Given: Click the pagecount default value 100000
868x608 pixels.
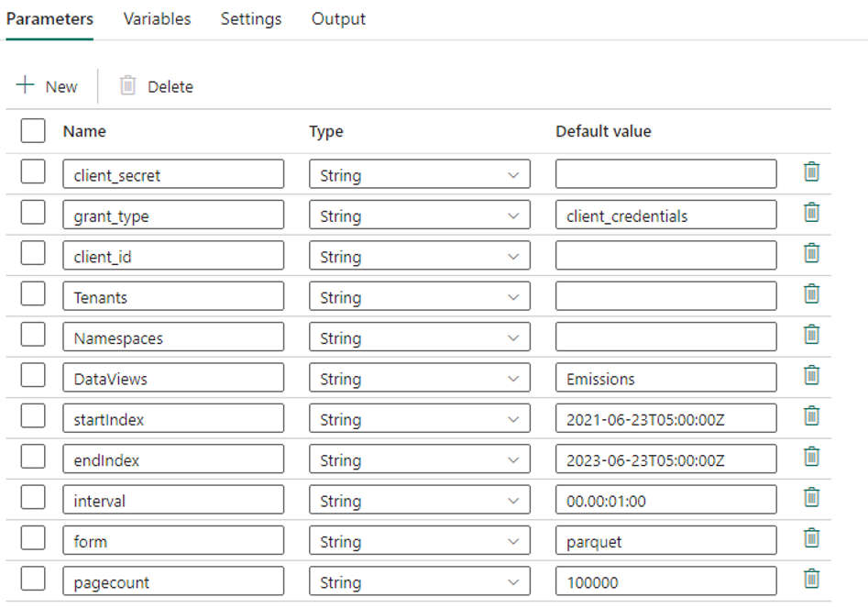Looking at the screenshot, I should [x=666, y=580].
